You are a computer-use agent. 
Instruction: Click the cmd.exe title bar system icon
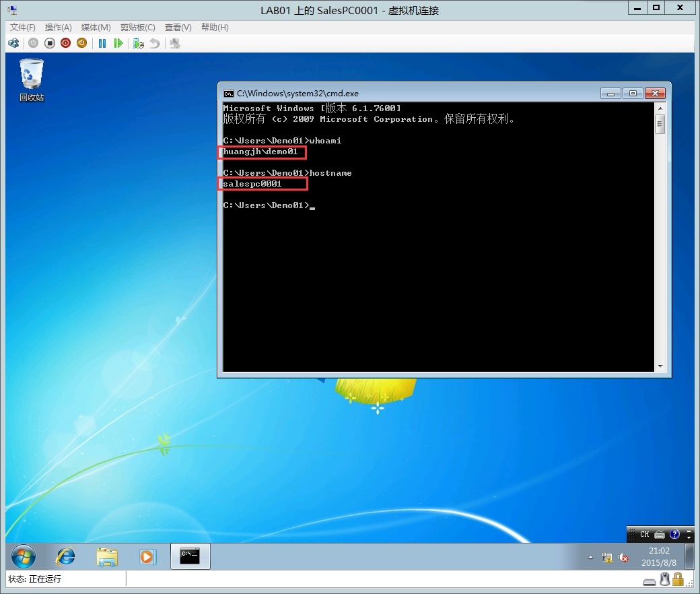click(229, 94)
